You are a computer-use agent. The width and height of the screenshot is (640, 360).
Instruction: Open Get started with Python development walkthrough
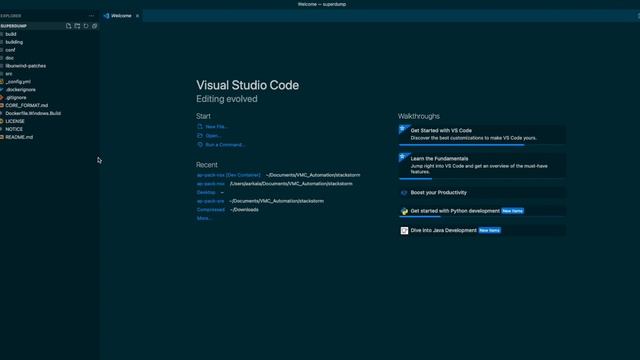[482, 211]
